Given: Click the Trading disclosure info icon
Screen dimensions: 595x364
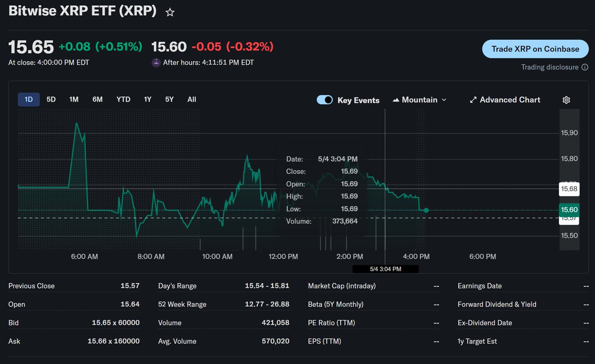Looking at the screenshot, I should (585, 67).
